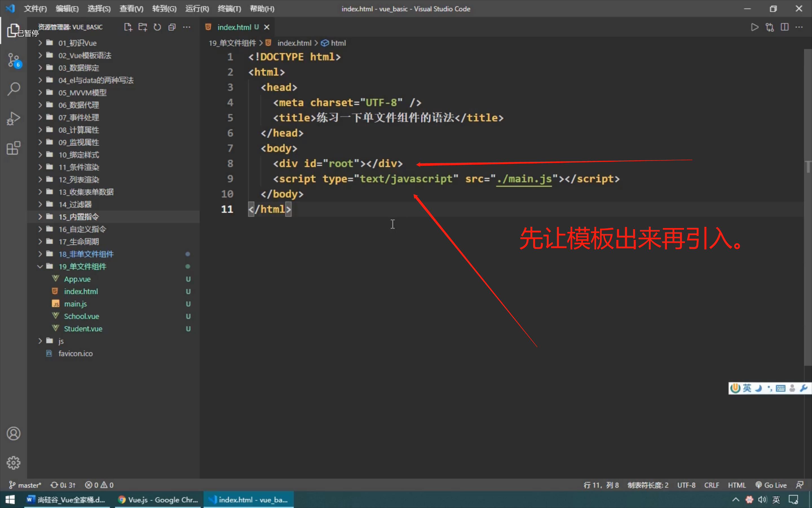This screenshot has height=508, width=812.
Task: Expand the 15_内置指令 folder
Action: (113, 217)
